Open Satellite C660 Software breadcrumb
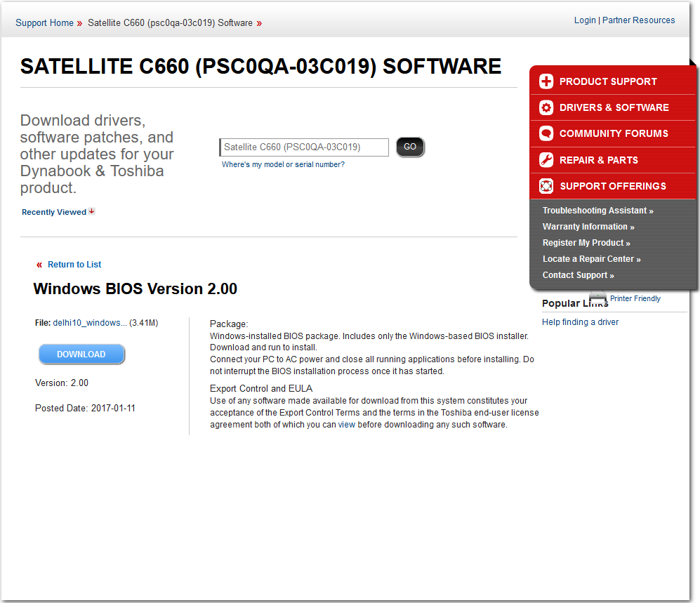700x603 pixels. click(170, 22)
